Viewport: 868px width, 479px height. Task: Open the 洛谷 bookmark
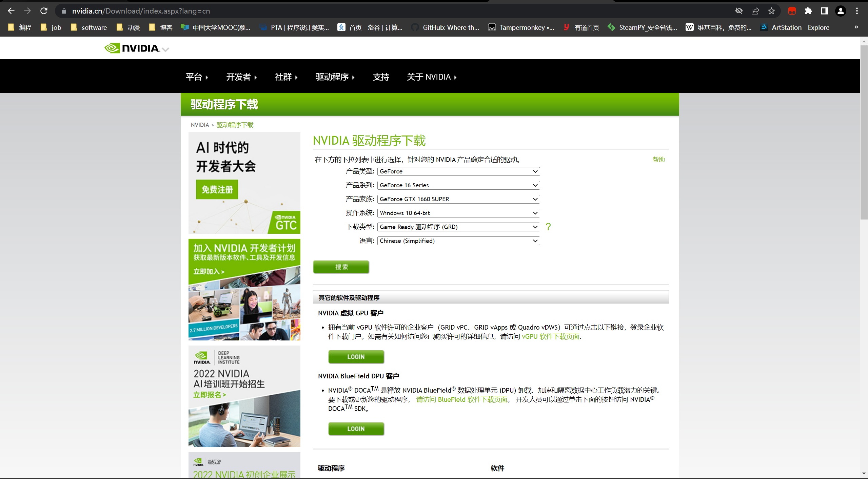pyautogui.click(x=370, y=27)
